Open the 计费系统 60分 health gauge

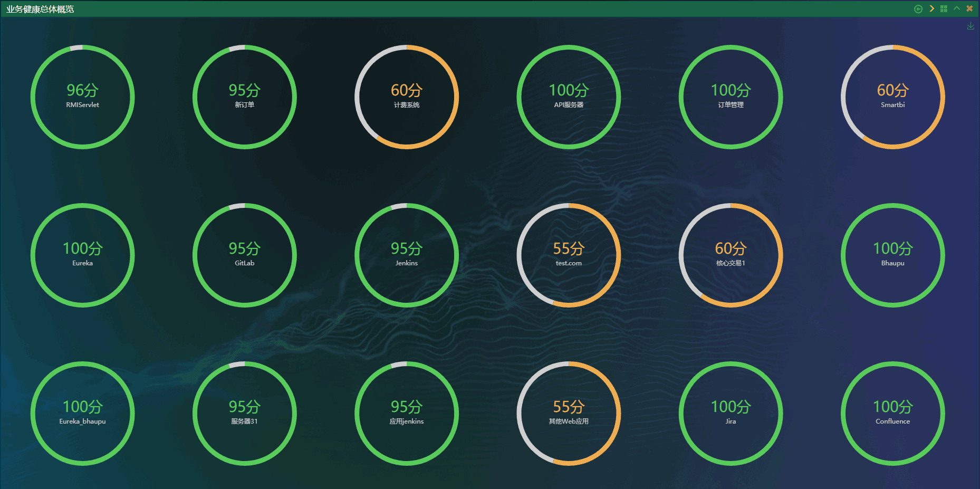coord(407,97)
